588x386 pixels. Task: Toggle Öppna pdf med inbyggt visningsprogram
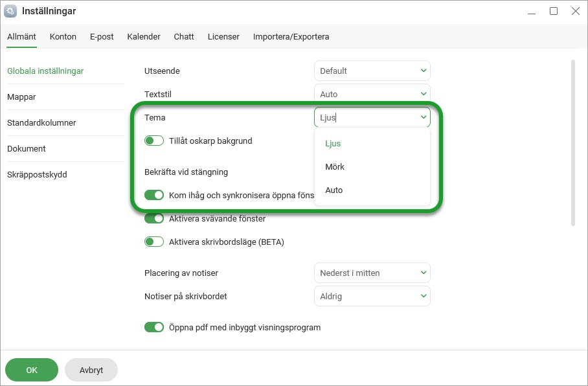coord(154,327)
